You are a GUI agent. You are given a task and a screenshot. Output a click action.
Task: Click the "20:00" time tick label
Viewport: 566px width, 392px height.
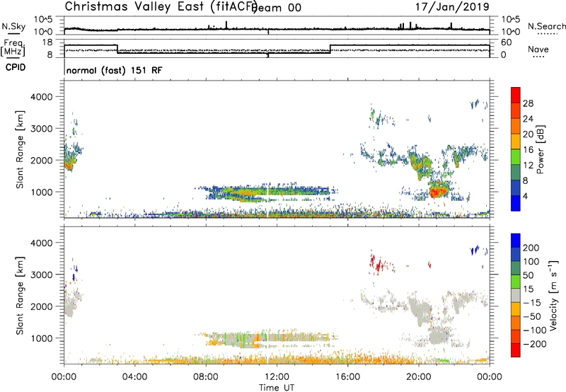[x=419, y=377]
